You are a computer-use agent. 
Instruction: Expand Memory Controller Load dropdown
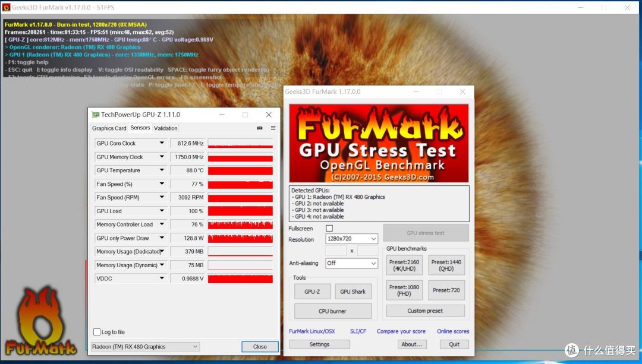click(x=162, y=224)
